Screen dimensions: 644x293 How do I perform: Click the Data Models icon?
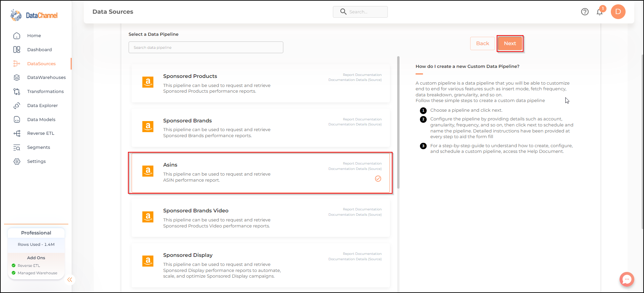point(17,119)
